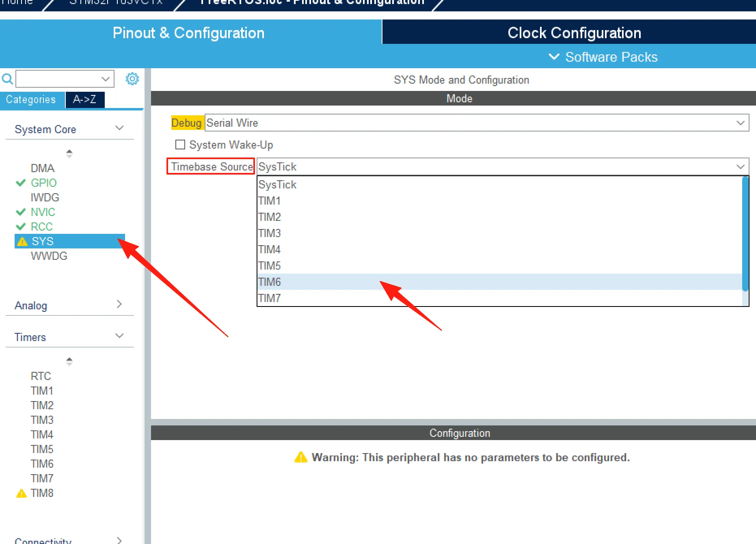Open the gear settings icon

tap(132, 79)
